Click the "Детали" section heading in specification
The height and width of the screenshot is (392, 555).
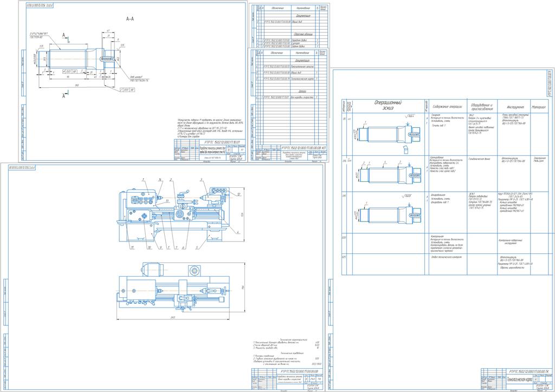302,91
